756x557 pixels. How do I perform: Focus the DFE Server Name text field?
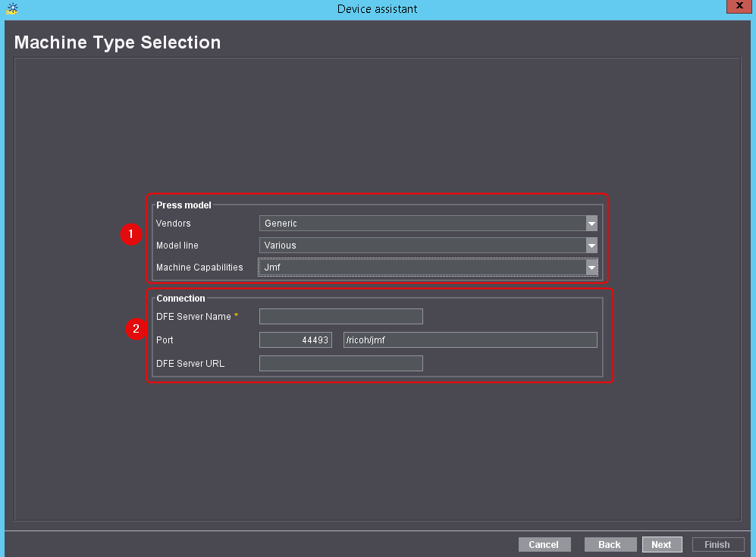(340, 317)
